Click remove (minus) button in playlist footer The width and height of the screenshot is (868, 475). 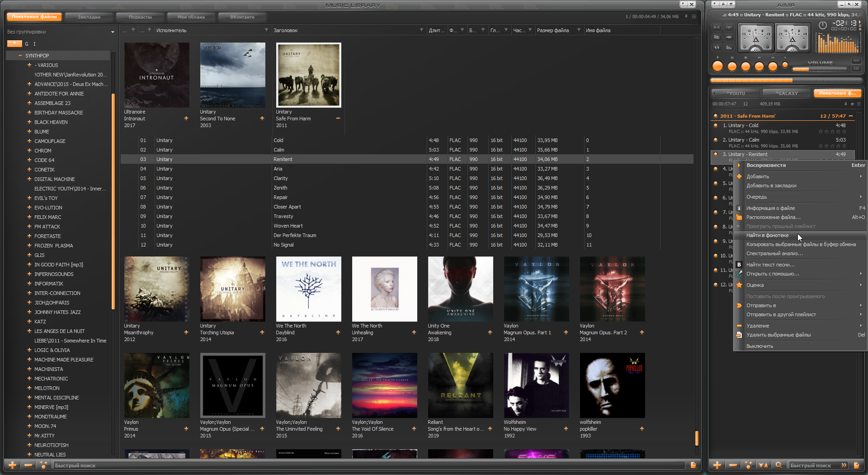click(733, 465)
